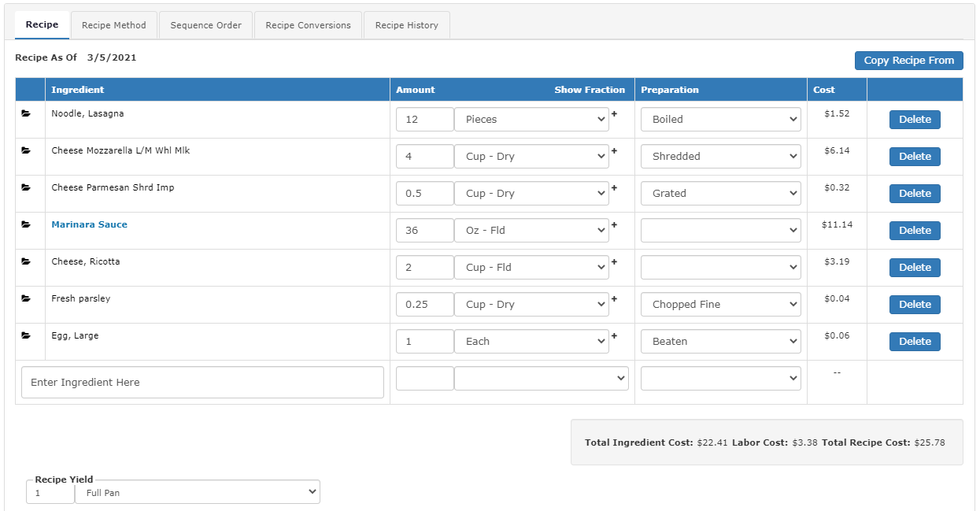The width and height of the screenshot is (980, 511).
Task: Open the Full Pan yield dropdown
Action: pyautogui.click(x=198, y=493)
